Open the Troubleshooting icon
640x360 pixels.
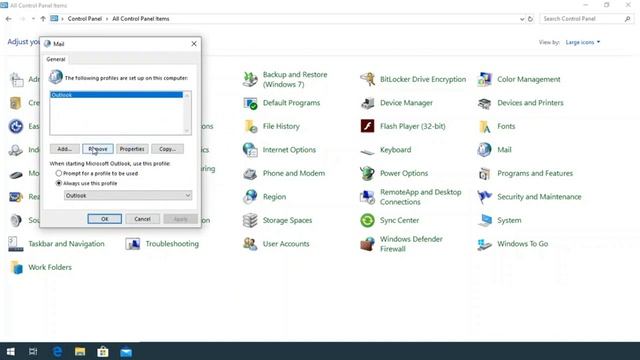pos(133,244)
